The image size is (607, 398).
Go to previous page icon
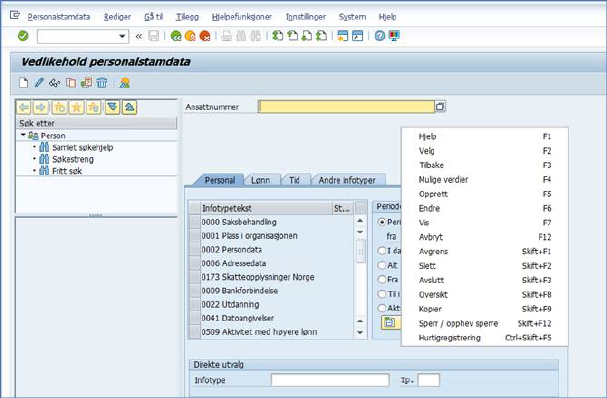point(292,36)
